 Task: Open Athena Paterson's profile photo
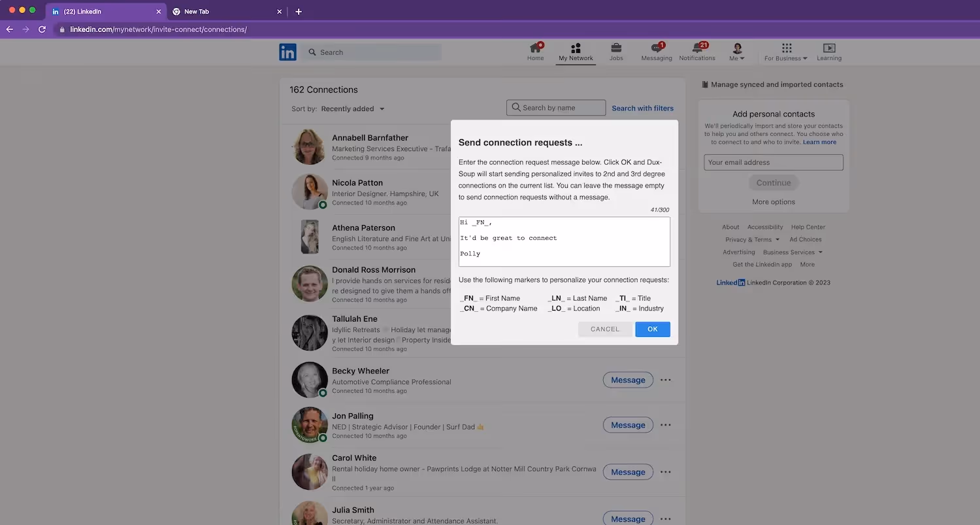click(x=310, y=237)
